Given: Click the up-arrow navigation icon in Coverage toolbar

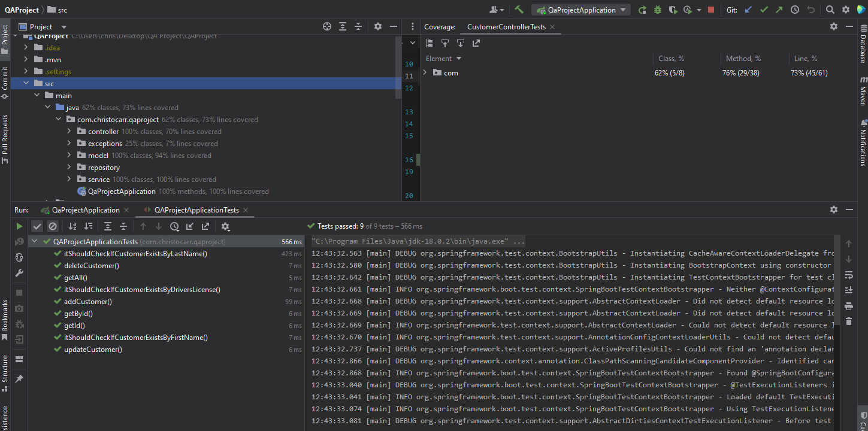Looking at the screenshot, I should click(445, 43).
